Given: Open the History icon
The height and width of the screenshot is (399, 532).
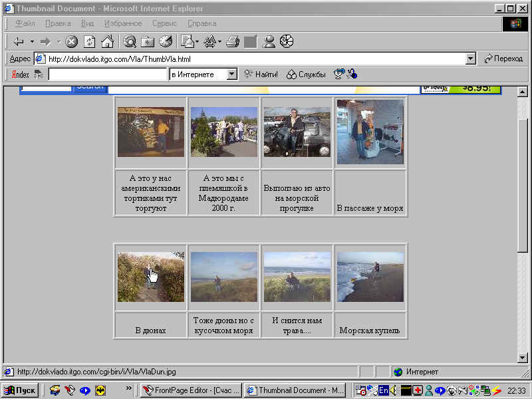Looking at the screenshot, I should pyautogui.click(x=165, y=41).
